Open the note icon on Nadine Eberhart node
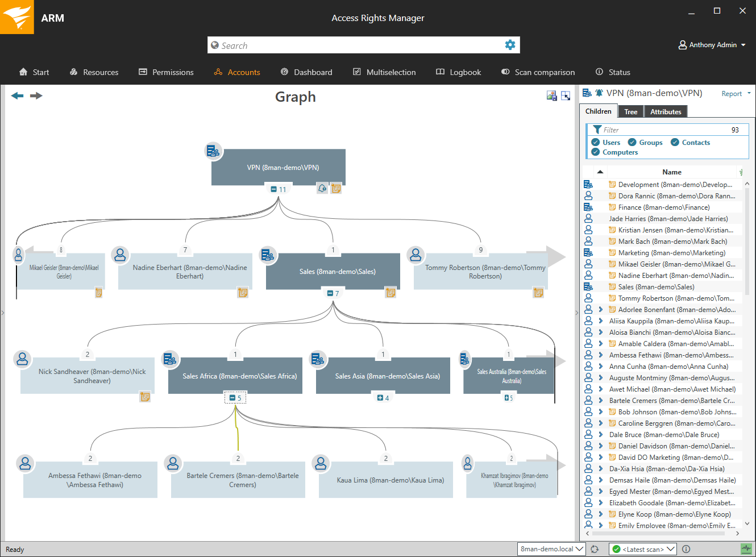The height and width of the screenshot is (557, 756). coord(243,293)
